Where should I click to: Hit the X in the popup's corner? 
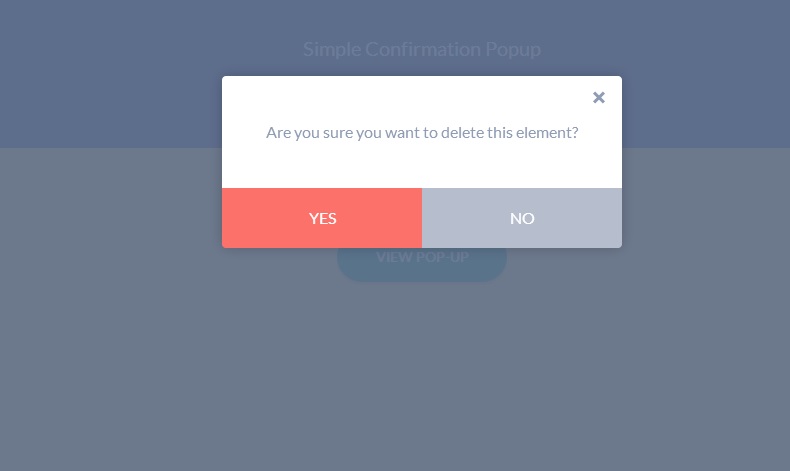pyautogui.click(x=599, y=97)
